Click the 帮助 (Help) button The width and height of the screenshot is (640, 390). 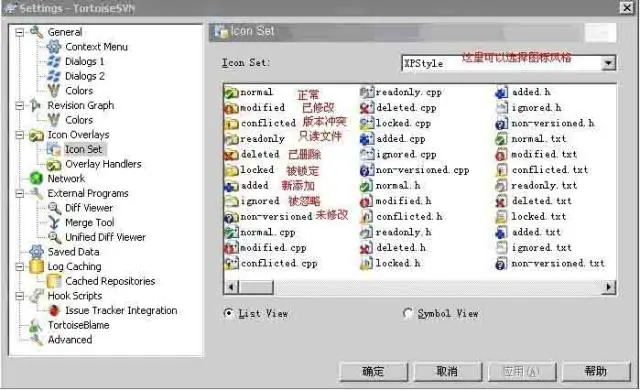(596, 371)
